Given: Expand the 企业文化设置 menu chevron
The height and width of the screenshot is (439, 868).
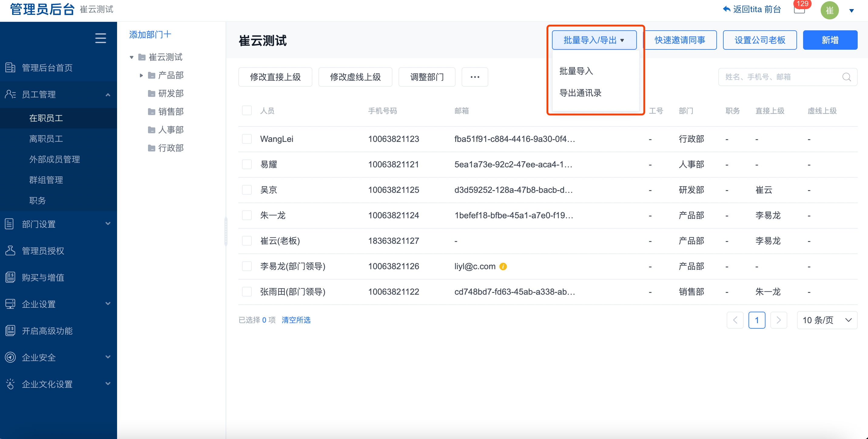Looking at the screenshot, I should [108, 384].
